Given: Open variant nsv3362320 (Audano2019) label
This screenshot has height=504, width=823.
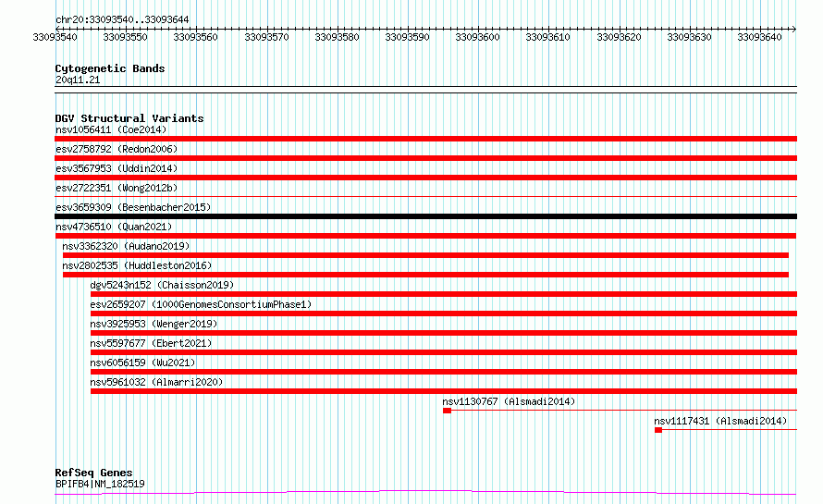Looking at the screenshot, I should (126, 246).
